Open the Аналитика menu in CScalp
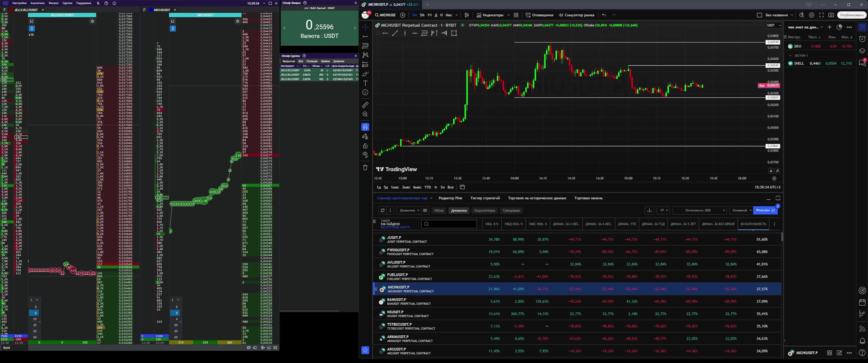The width and height of the screenshot is (868, 363). pyautogui.click(x=37, y=3)
